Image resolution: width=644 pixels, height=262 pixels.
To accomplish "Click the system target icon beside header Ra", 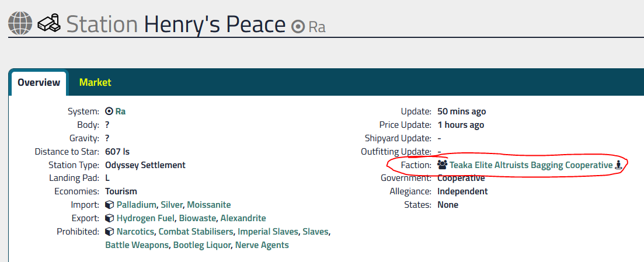I will point(298,27).
